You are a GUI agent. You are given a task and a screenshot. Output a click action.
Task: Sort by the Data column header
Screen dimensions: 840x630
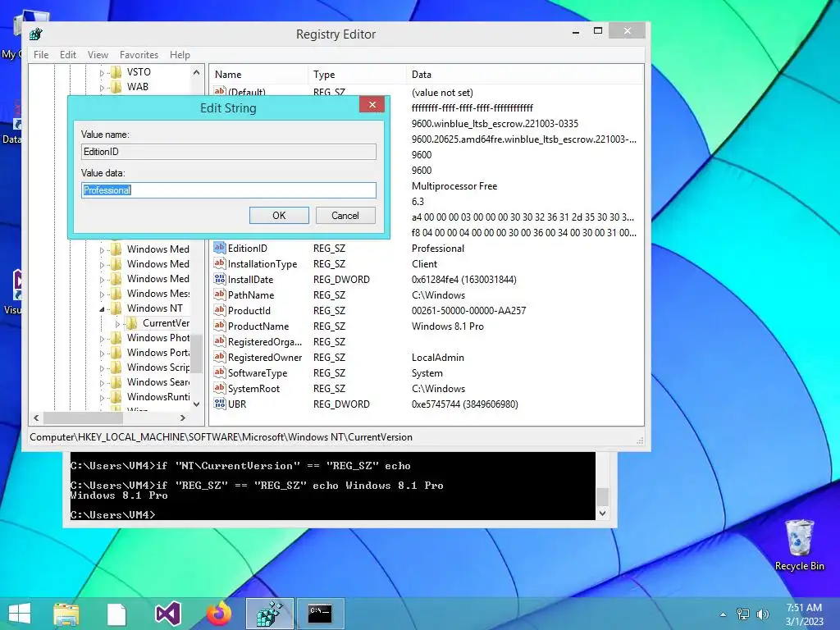[x=525, y=75]
